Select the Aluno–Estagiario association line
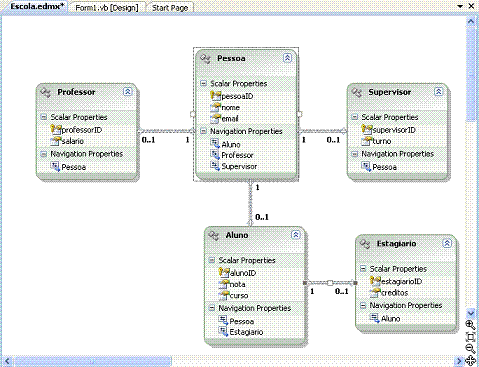This screenshot has width=479, height=367. click(330, 283)
